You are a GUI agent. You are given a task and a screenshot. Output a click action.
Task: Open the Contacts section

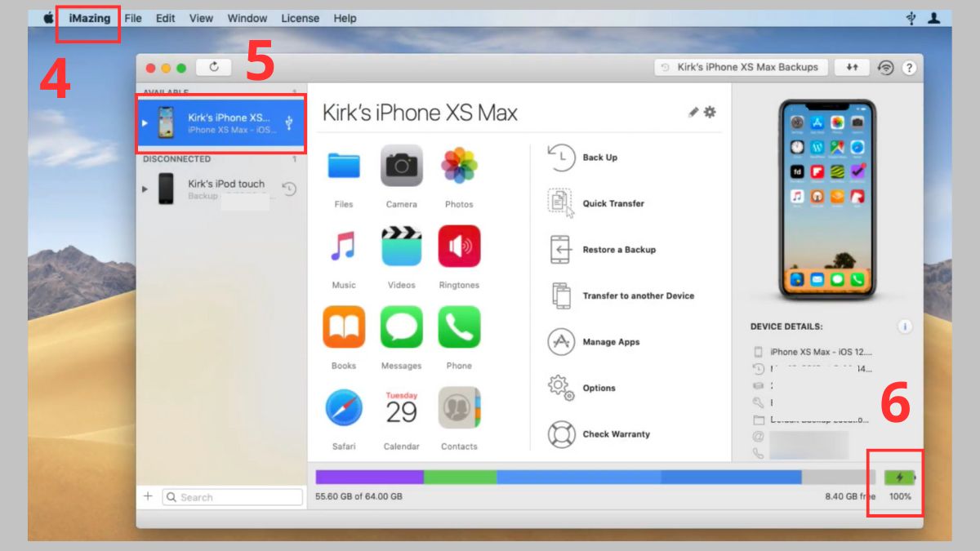pyautogui.click(x=459, y=408)
